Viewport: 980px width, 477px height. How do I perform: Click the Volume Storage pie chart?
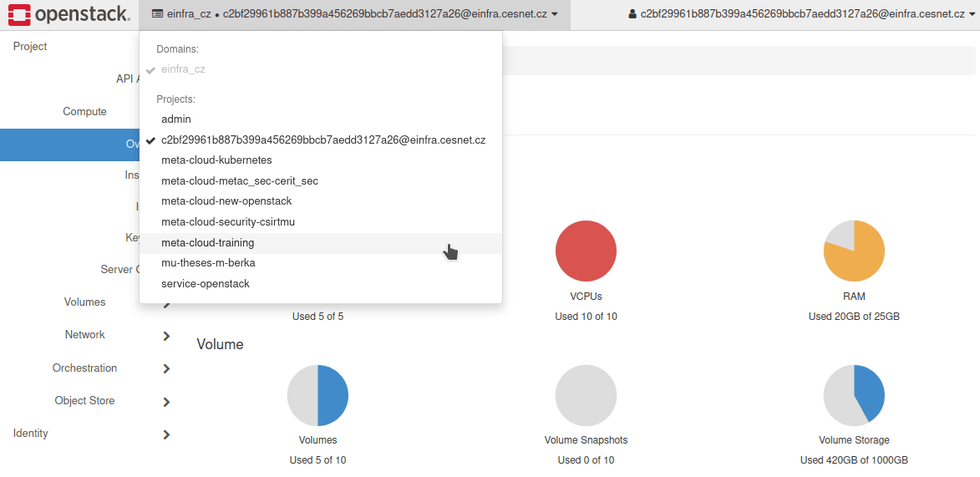point(854,395)
